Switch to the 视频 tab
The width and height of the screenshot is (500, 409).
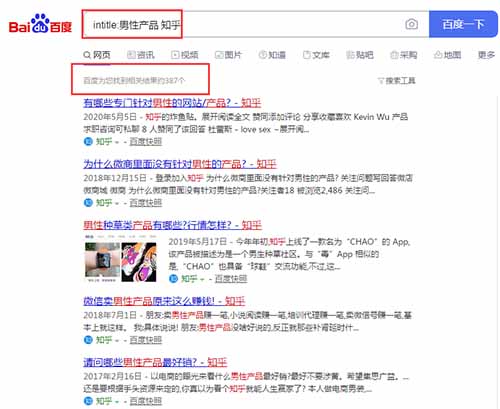[185, 55]
